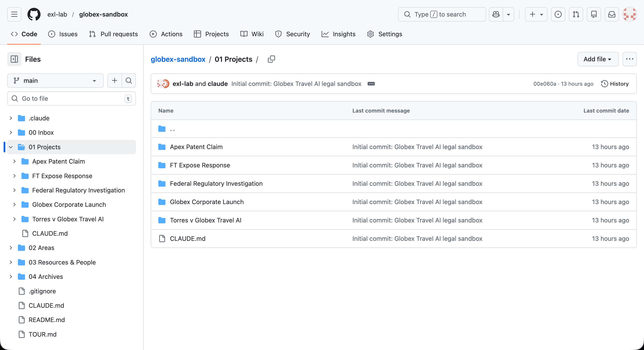This screenshot has height=350, width=644.
Task: Click the GitHub logo home icon
Action: pos(34,14)
